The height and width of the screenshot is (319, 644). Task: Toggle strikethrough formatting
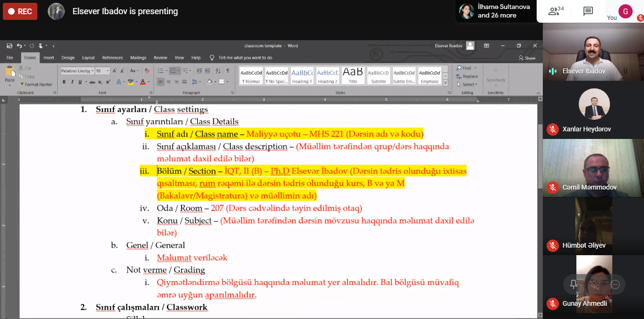pos(92,82)
